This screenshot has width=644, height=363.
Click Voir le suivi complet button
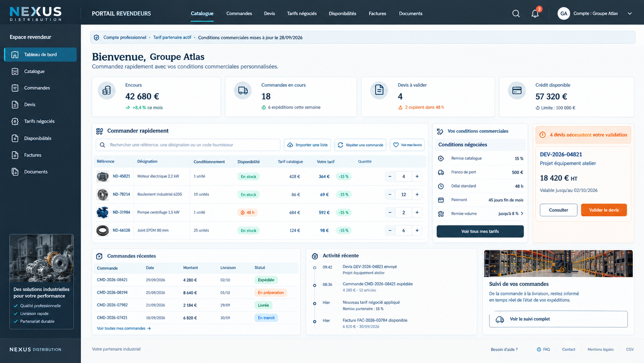[x=558, y=319]
